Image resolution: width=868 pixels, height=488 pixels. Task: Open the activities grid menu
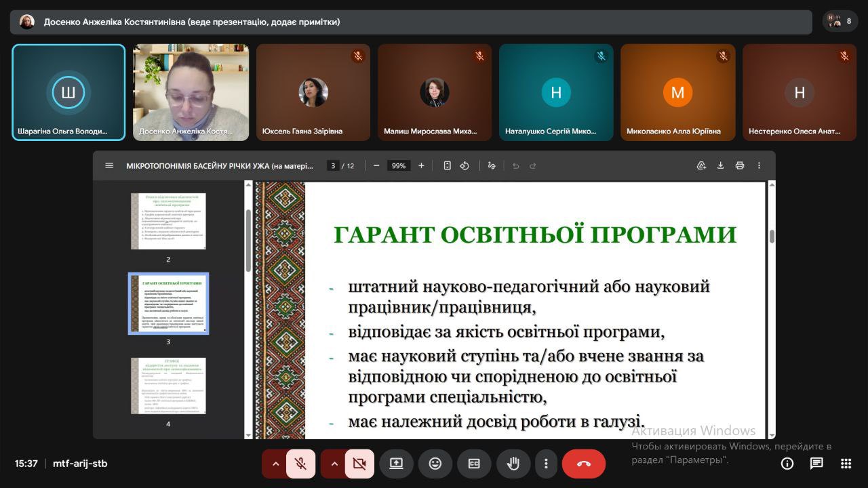(x=846, y=464)
